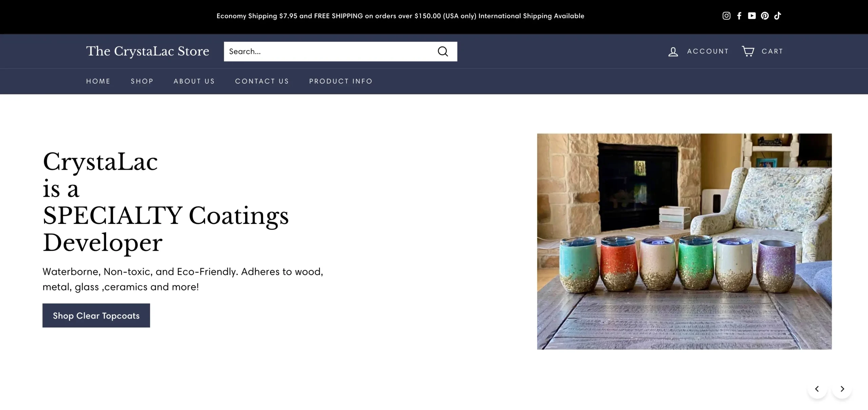
Task: Open the PRODUCT INFO menu item
Action: [x=341, y=81]
